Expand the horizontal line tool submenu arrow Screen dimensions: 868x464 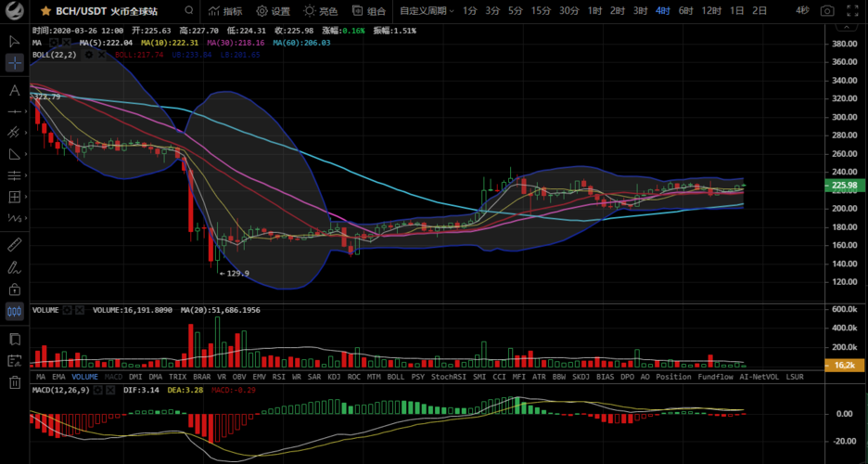pyautogui.click(x=25, y=111)
